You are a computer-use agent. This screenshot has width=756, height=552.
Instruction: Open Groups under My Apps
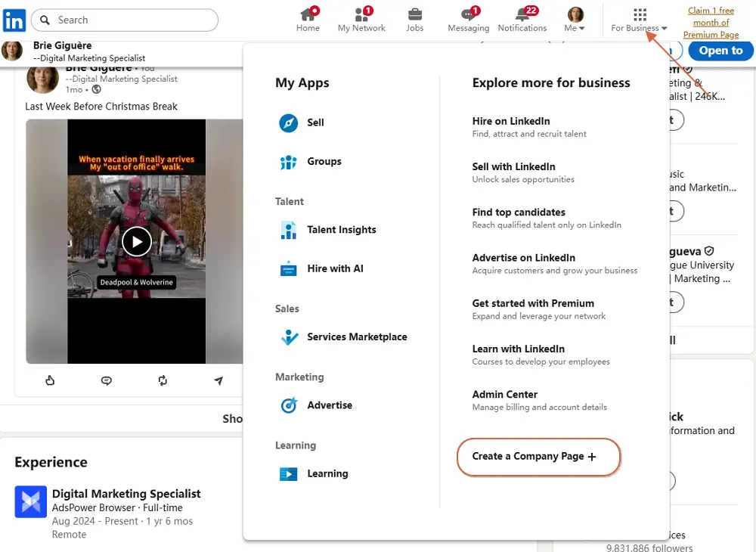(324, 161)
